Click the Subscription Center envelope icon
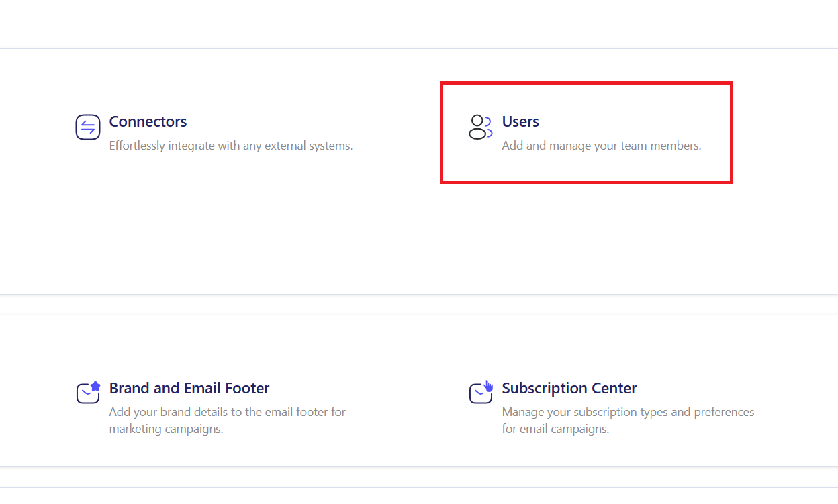The height and width of the screenshot is (504, 838). point(479,394)
